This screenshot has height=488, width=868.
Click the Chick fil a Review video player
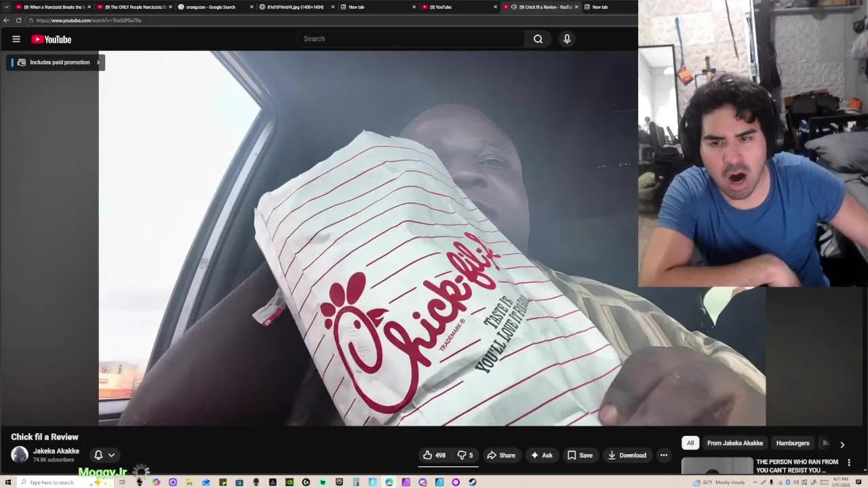(432, 239)
